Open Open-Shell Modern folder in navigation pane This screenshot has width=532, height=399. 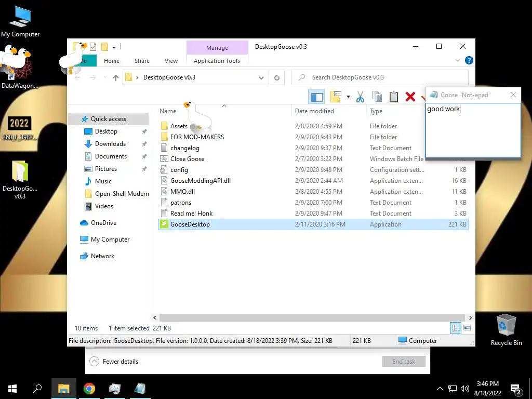[122, 194]
